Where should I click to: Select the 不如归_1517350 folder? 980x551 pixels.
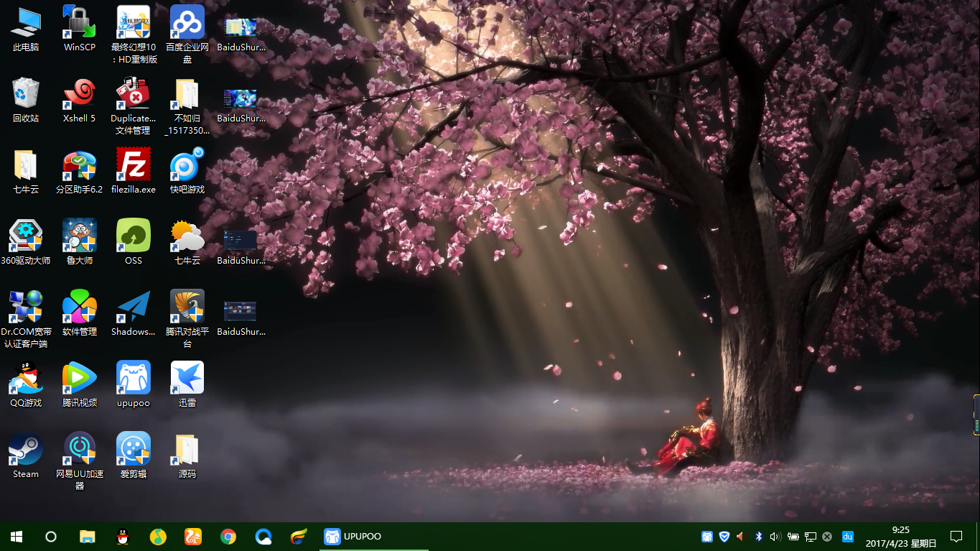pyautogui.click(x=187, y=106)
